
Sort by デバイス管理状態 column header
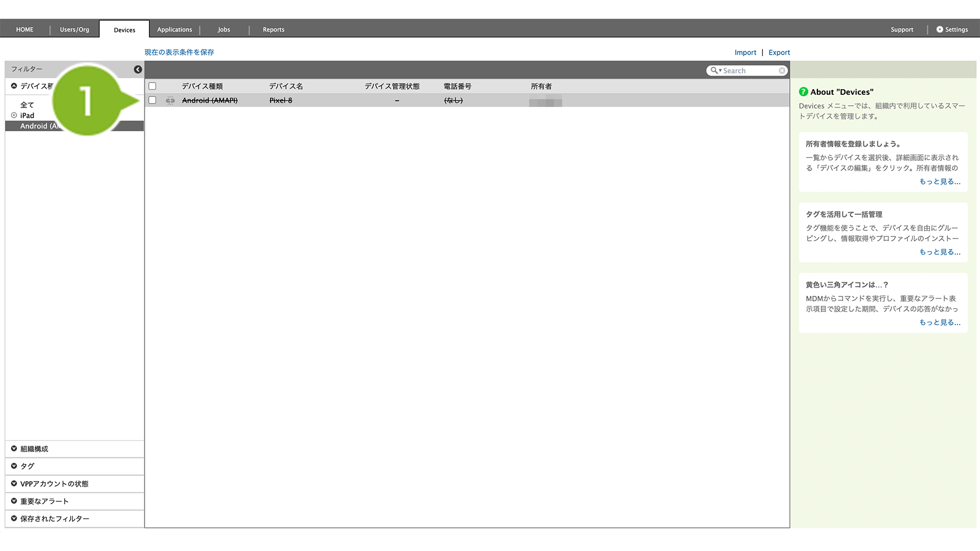pos(392,86)
